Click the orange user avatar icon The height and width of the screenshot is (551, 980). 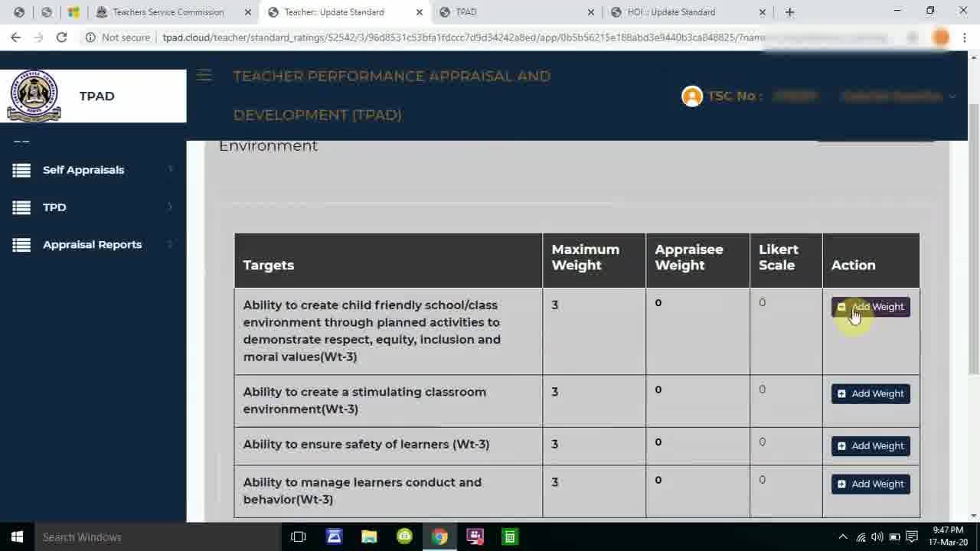coord(692,96)
